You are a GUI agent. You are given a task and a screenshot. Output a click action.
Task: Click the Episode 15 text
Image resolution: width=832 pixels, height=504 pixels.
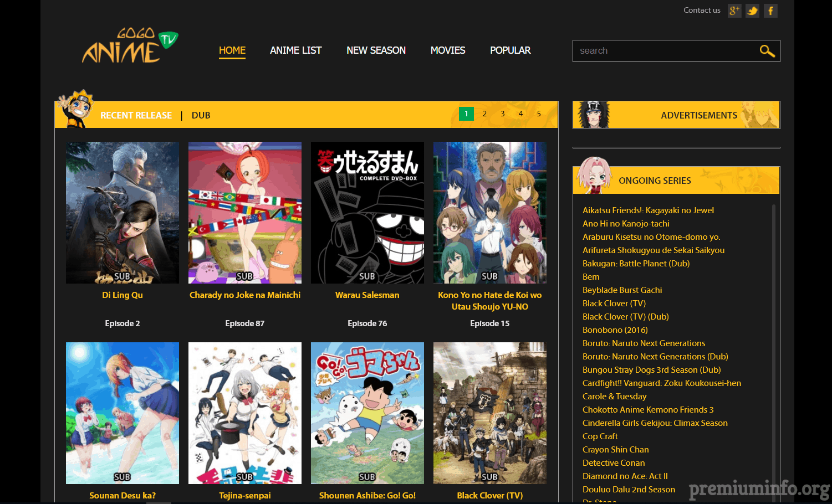(x=490, y=323)
